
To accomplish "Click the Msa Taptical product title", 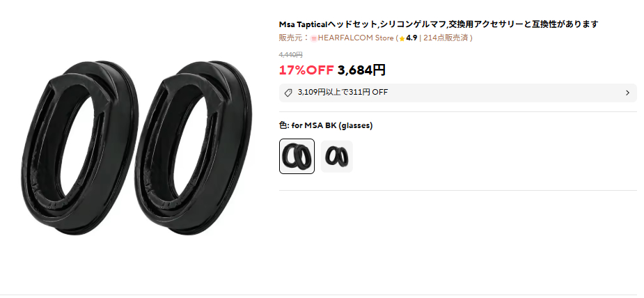I will pyautogui.click(x=438, y=24).
